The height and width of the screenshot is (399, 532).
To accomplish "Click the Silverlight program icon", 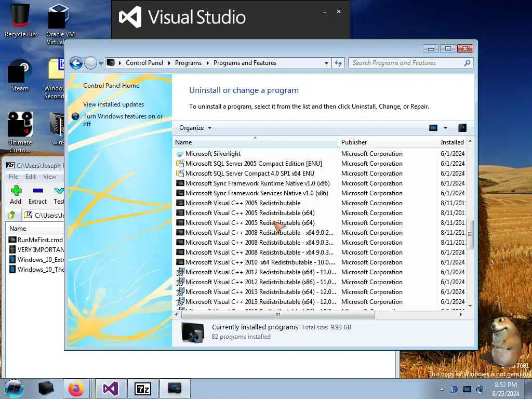I will (x=180, y=154).
